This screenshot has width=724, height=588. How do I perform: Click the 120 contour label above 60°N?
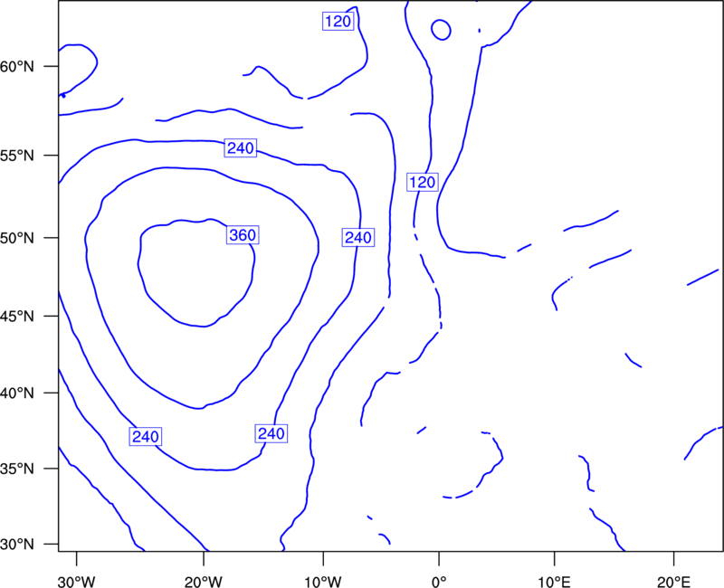pyautogui.click(x=338, y=22)
